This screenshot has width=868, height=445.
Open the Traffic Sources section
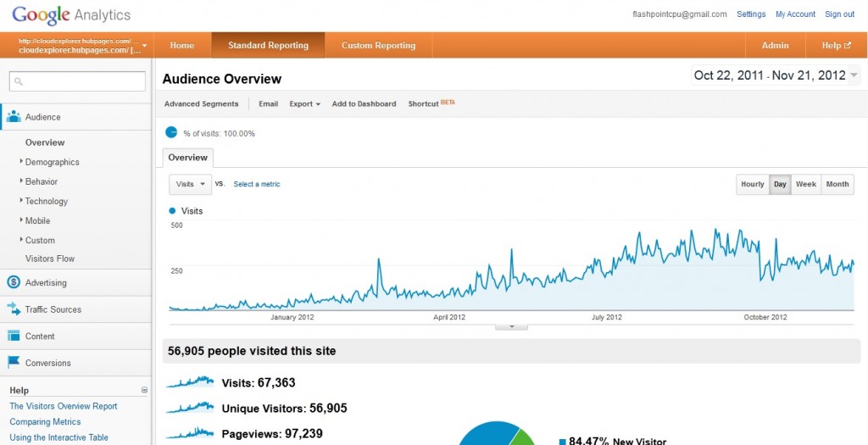coord(75,309)
